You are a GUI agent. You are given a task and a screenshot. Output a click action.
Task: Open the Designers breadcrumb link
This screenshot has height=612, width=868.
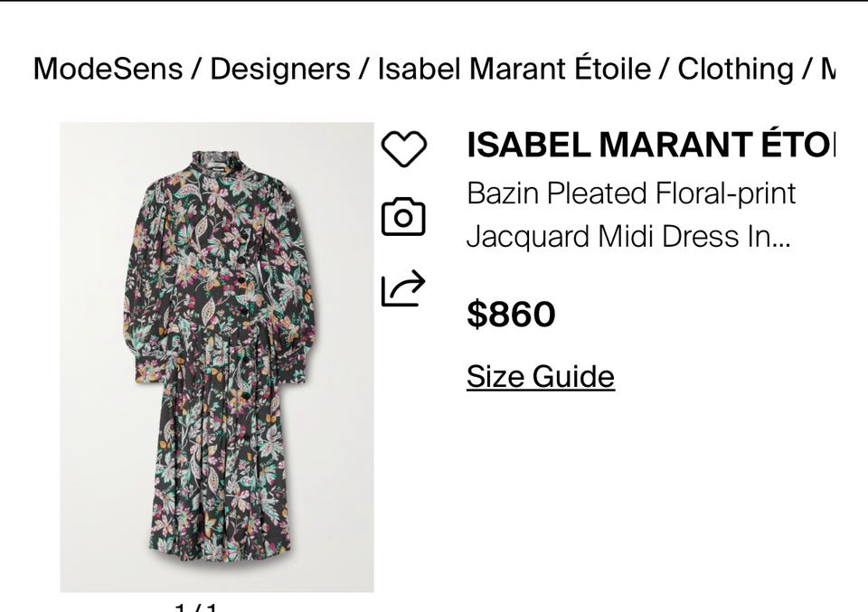[279, 69]
